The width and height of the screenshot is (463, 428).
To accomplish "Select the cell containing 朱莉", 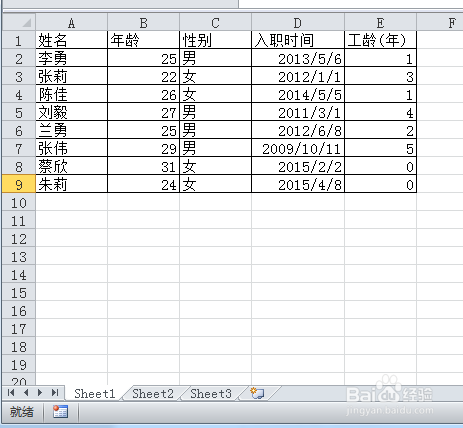I will pos(72,184).
